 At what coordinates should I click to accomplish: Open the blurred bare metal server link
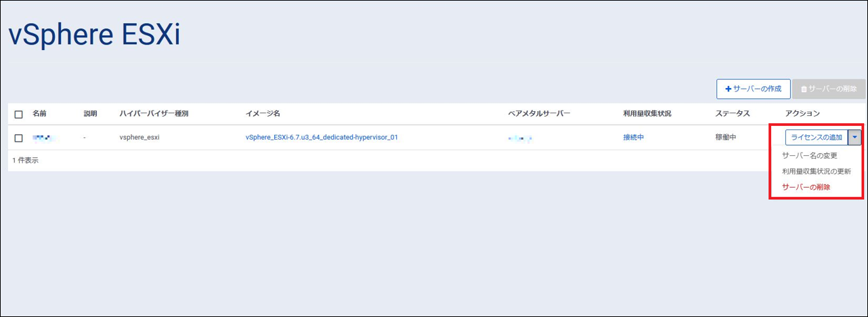(520, 138)
